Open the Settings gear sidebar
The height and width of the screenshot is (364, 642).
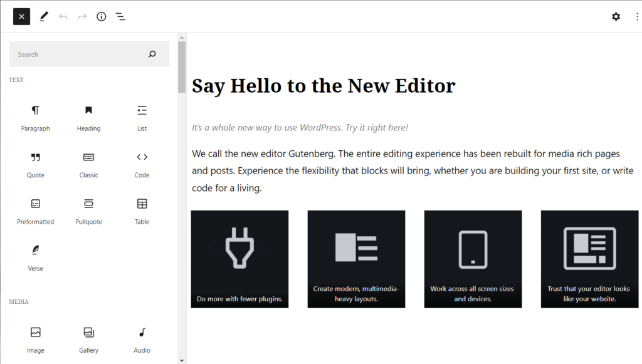pyautogui.click(x=616, y=16)
